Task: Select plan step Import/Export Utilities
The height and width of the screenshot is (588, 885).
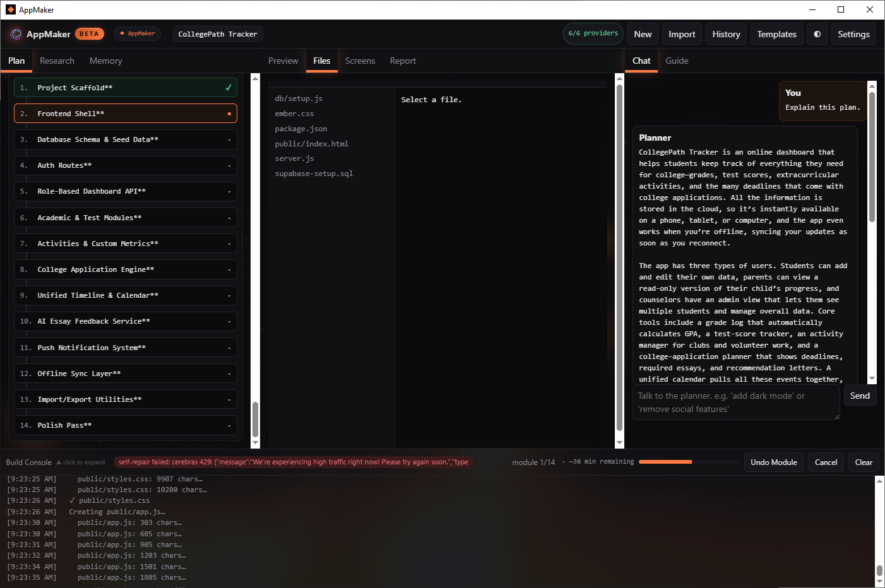Action: click(126, 399)
